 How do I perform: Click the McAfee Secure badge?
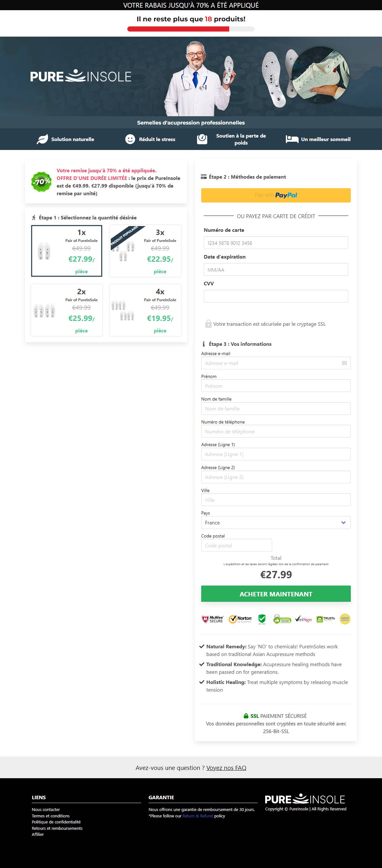click(213, 619)
